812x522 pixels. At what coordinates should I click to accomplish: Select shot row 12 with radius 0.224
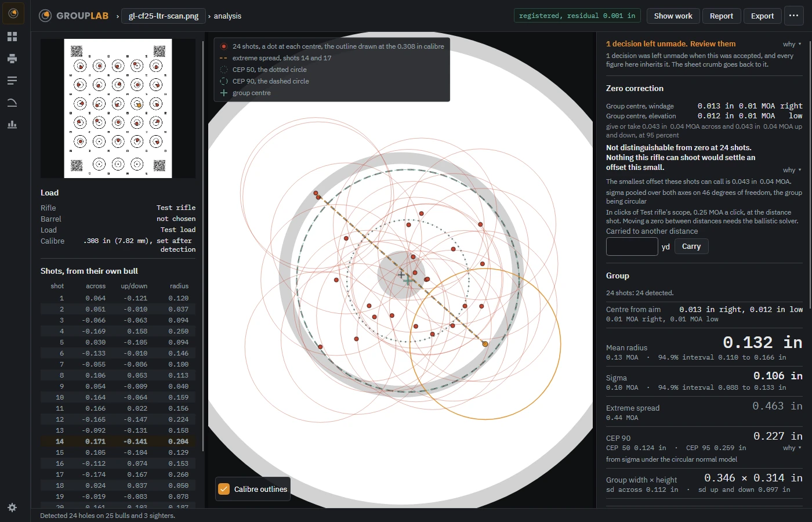pos(118,419)
